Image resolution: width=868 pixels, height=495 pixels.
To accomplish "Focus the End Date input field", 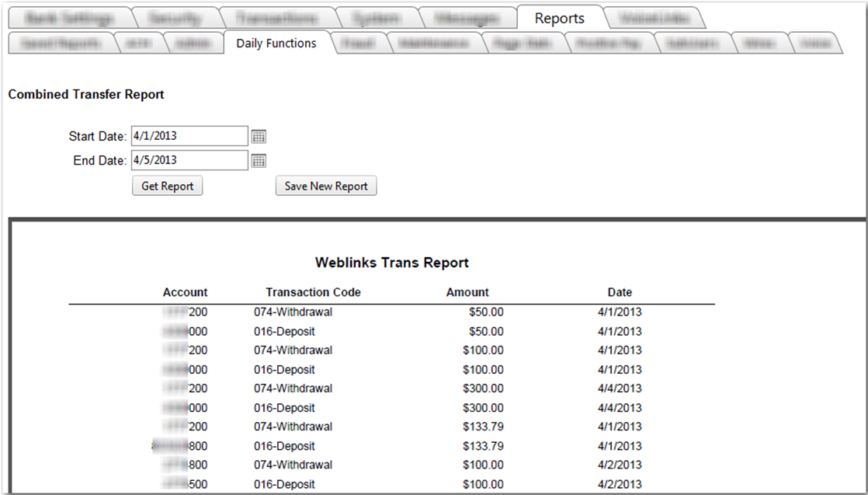I will coord(189,161).
